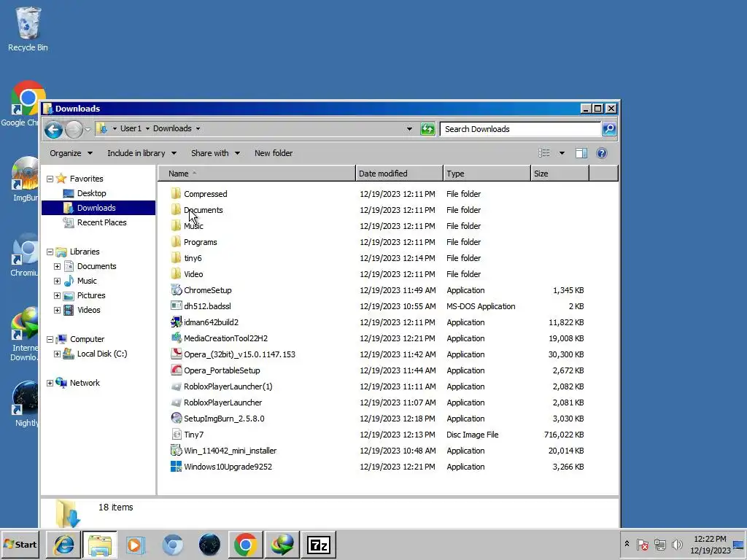The image size is (747, 560).
Task: Open Internet Download Manager from taskbar
Action: pyautogui.click(x=282, y=544)
